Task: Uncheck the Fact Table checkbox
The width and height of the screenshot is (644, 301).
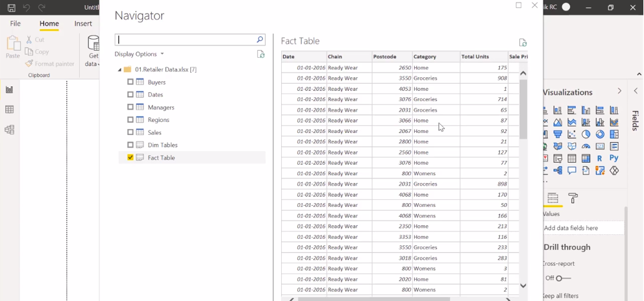Action: (130, 157)
